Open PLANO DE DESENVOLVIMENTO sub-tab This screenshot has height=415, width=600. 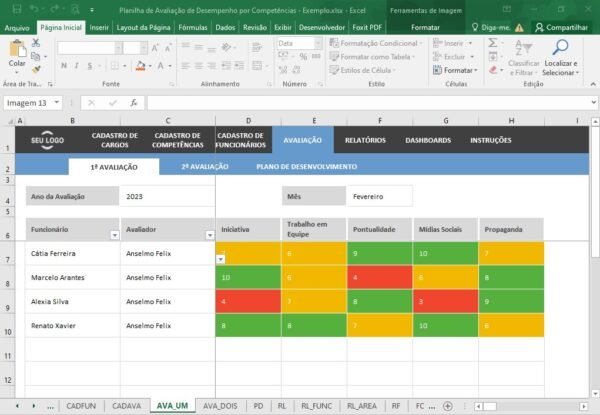coord(307,167)
